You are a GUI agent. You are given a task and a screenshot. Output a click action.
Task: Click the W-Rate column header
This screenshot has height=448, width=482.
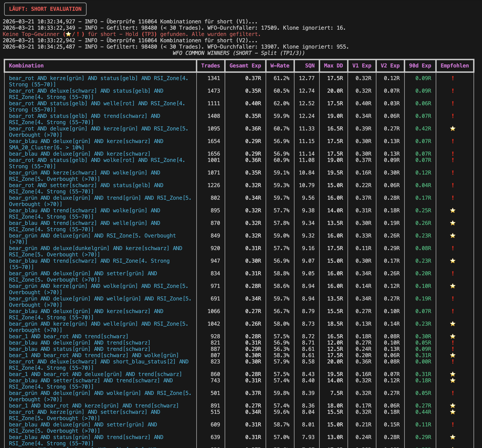(279, 66)
